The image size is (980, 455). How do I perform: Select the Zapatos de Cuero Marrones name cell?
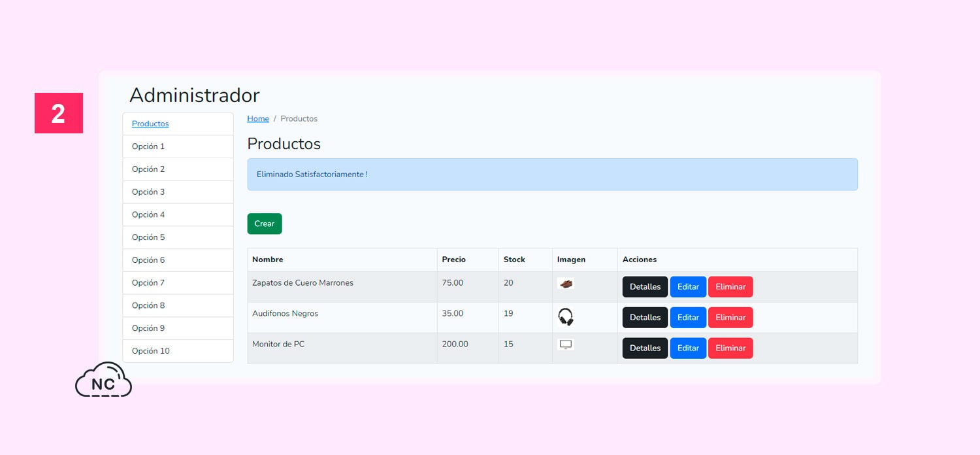(x=342, y=287)
